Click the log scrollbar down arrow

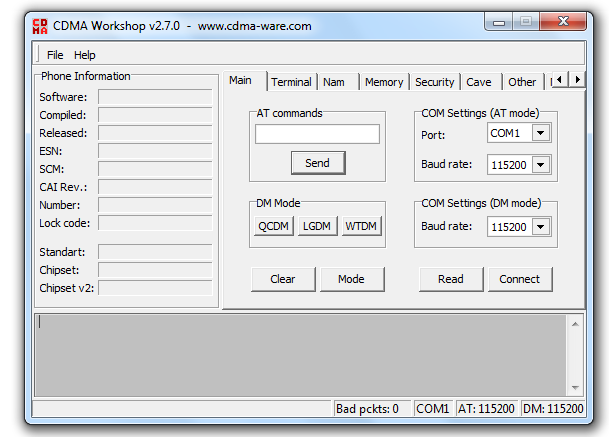click(x=575, y=387)
